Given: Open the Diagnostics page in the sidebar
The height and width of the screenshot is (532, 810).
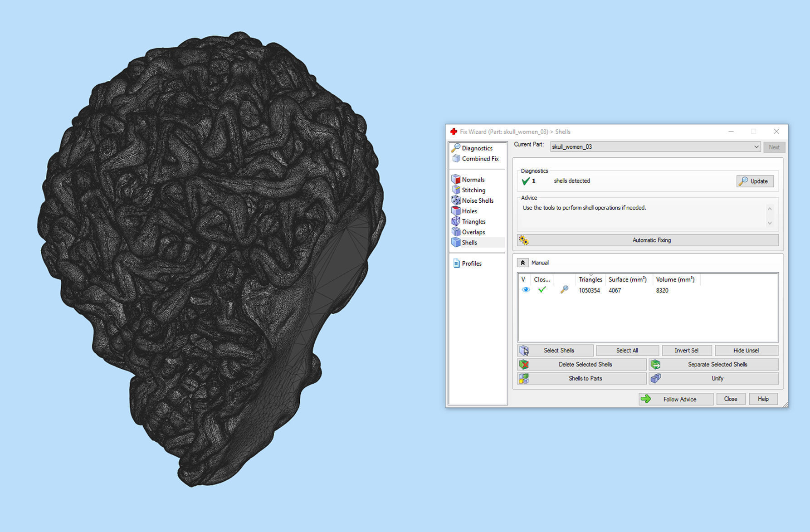Looking at the screenshot, I should point(477,148).
